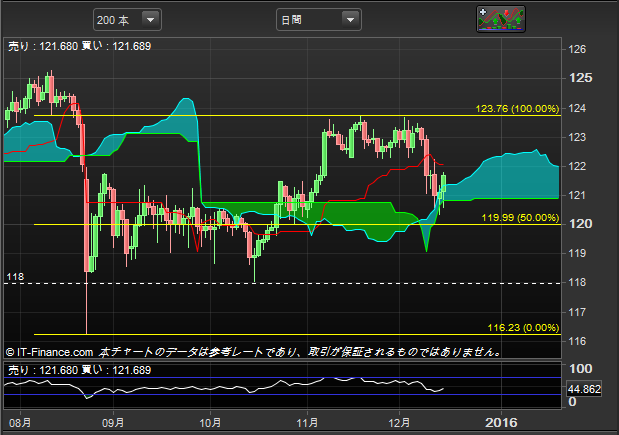Click the 120 price axis label
The height and width of the screenshot is (435, 619).
[580, 224]
